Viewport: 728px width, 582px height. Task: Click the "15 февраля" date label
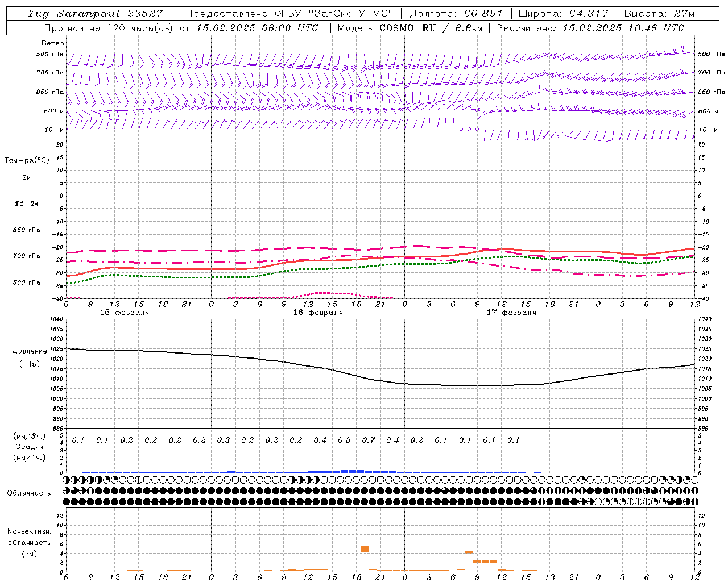pos(125,313)
